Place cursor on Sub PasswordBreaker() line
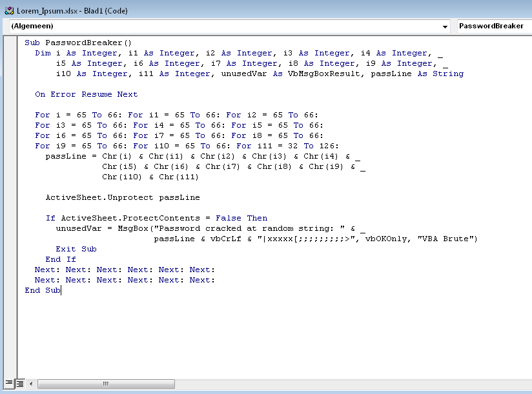 78,43
